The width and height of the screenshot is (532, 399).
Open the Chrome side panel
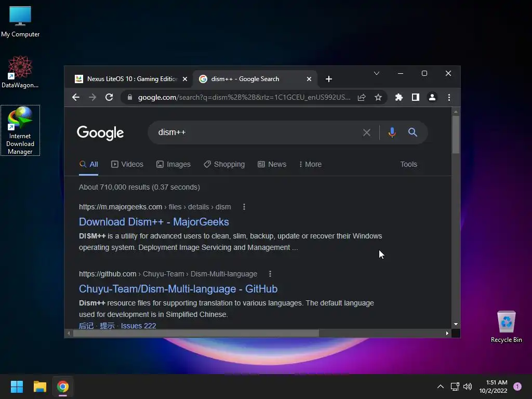click(x=416, y=97)
